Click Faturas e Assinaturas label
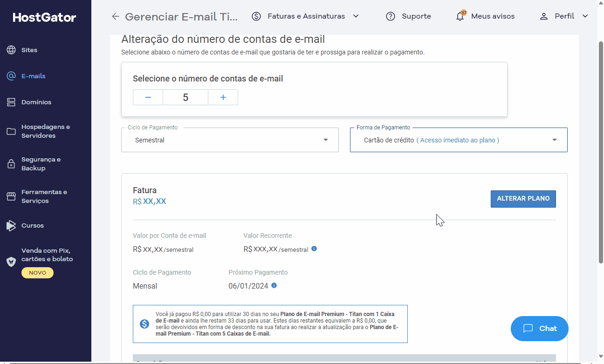Viewport: 604px width, 364px height. pyautogui.click(x=306, y=16)
